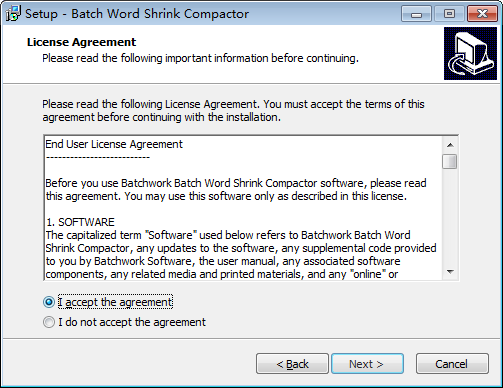Select "I accept the agreement" radio button
Image resolution: width=503 pixels, height=388 pixels.
49,302
